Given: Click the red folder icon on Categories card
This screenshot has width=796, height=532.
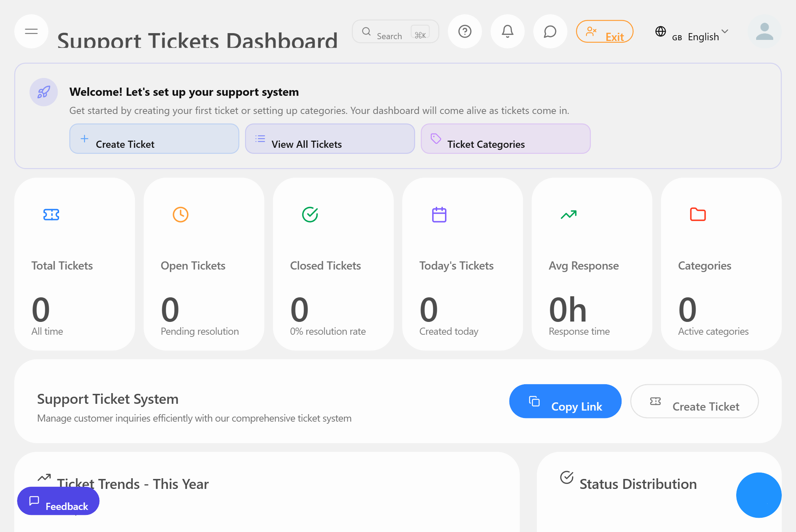Looking at the screenshot, I should tap(697, 214).
